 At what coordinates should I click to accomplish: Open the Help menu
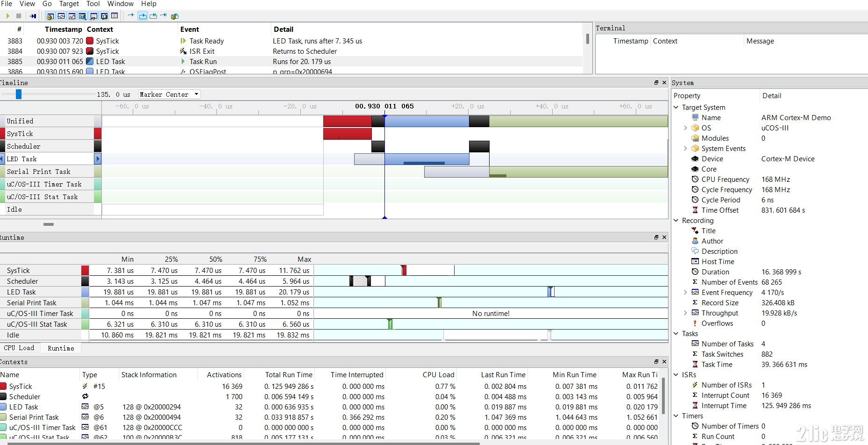149,4
